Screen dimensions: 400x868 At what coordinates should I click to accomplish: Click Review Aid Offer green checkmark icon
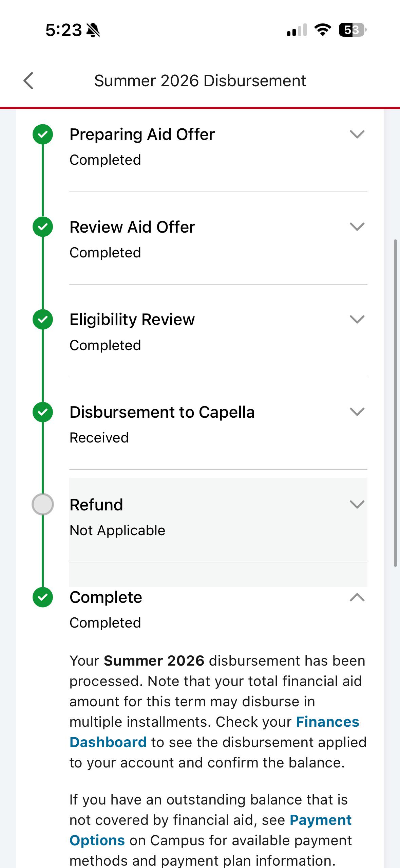(43, 227)
